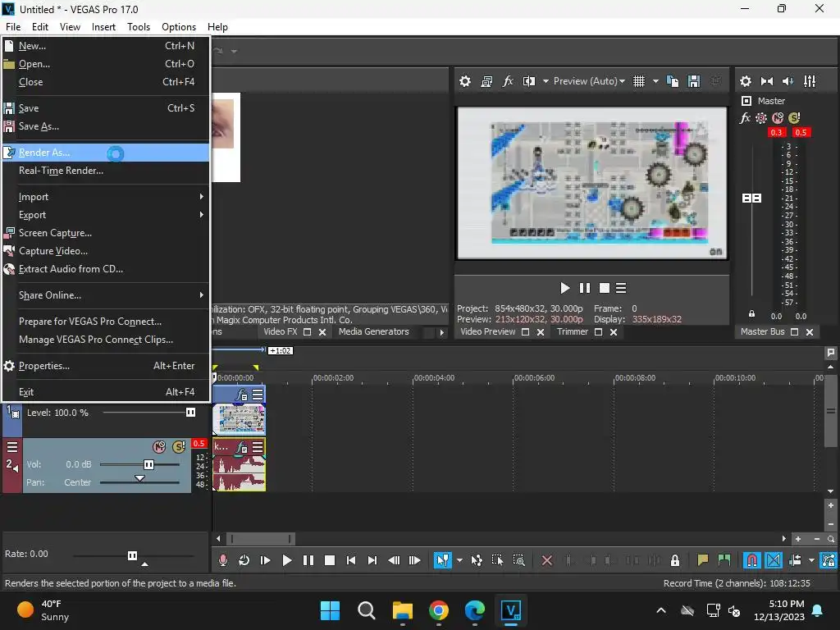Click Master automation settings icon
Image resolution: width=840 pixels, height=630 pixels.
pos(760,118)
